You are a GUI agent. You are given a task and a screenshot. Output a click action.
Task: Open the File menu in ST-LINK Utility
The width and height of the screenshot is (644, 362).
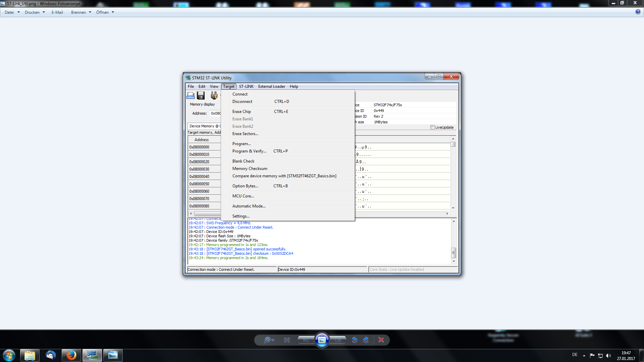(x=191, y=86)
